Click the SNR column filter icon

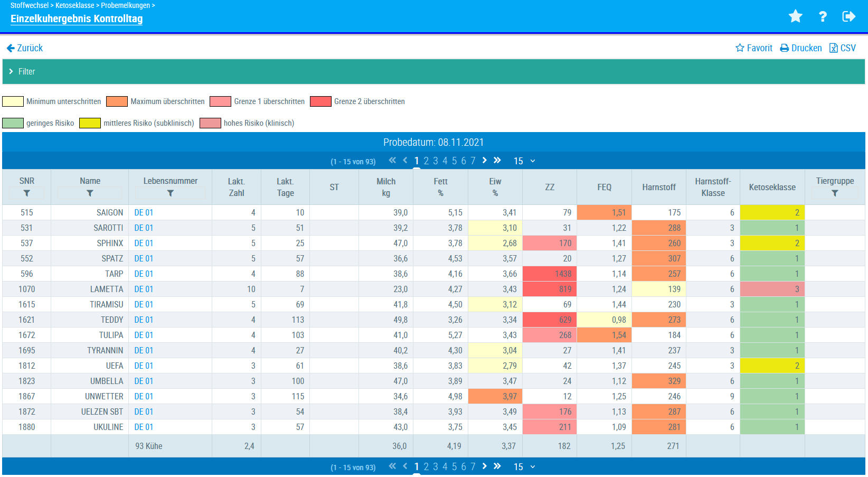tap(27, 193)
